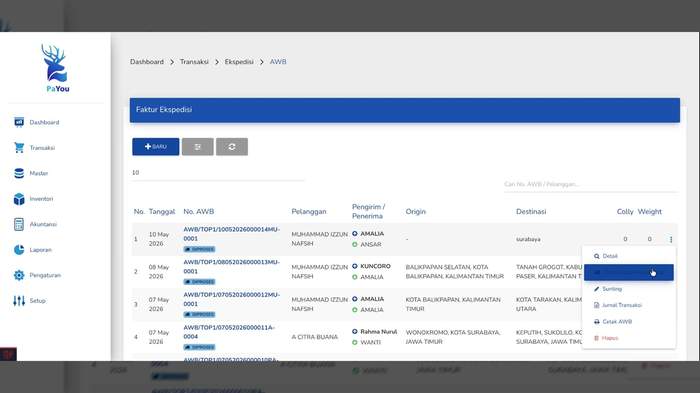Click the status badge under AWB 07052026000012MU-0001
Viewport: 700px width, 393px height.
pos(199,314)
